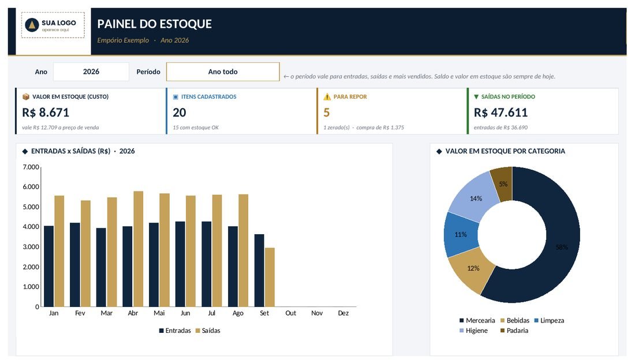Screen dimensions: 635x364
Task: Click the blue square Itens Cadastrados icon
Action: point(175,97)
